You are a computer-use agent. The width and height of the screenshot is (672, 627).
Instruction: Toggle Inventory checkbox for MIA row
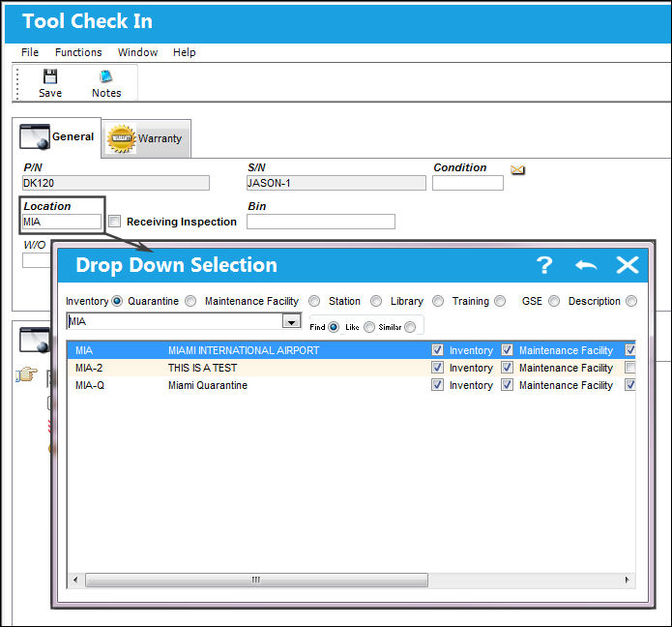point(437,350)
